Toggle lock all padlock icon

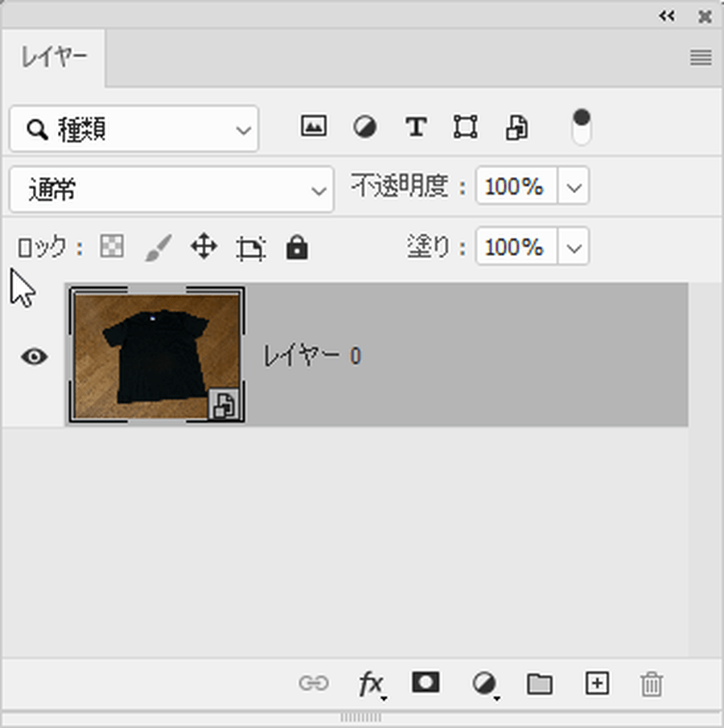pos(297,248)
